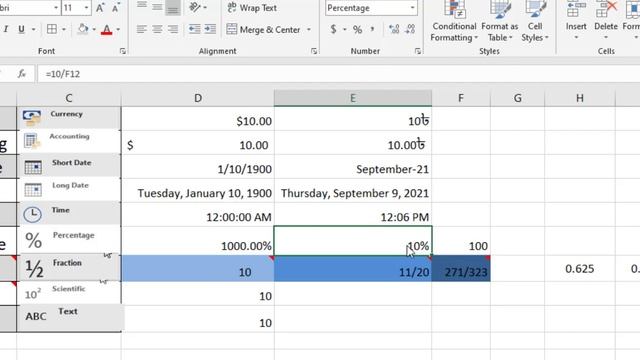Select column F header
This screenshot has height=360, width=640.
461,98
